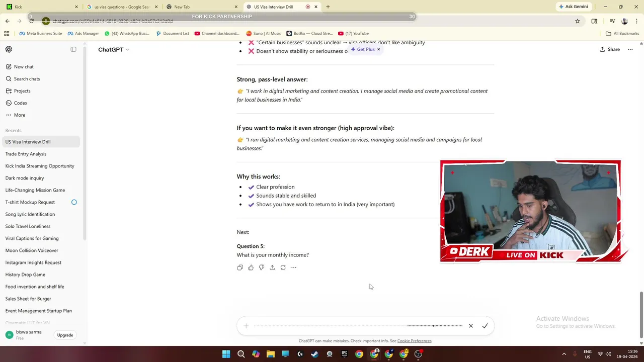Copy the ChatGPT response
644x362 pixels.
coord(240,267)
